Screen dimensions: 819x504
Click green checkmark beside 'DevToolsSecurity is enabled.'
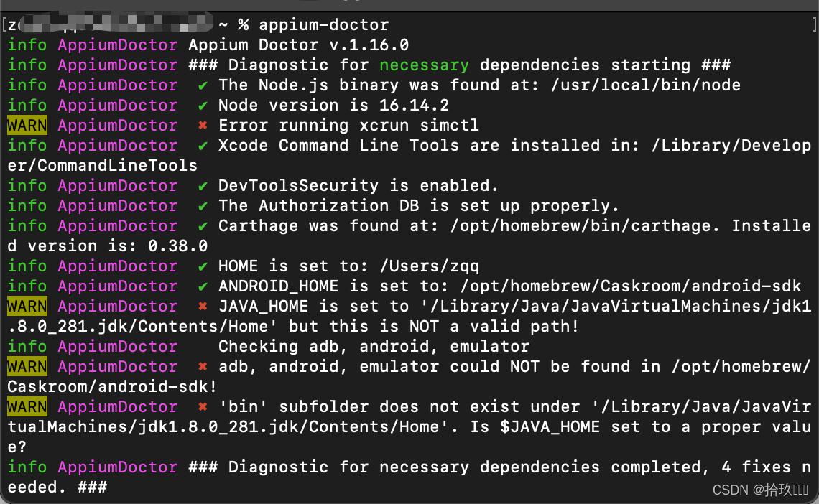click(203, 186)
